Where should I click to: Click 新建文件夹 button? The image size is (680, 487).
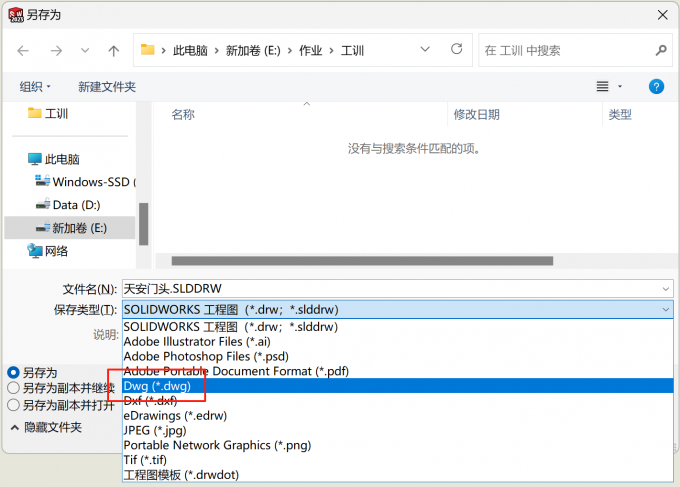107,87
